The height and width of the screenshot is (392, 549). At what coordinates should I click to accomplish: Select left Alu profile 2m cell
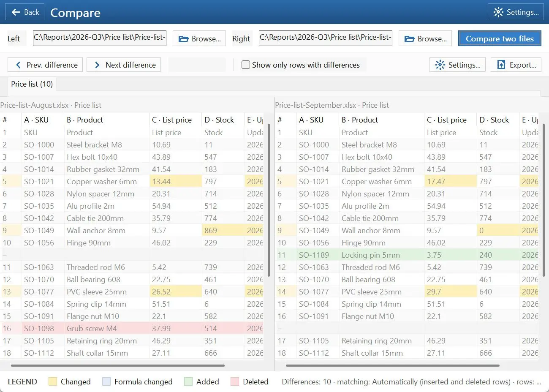(x=107, y=206)
